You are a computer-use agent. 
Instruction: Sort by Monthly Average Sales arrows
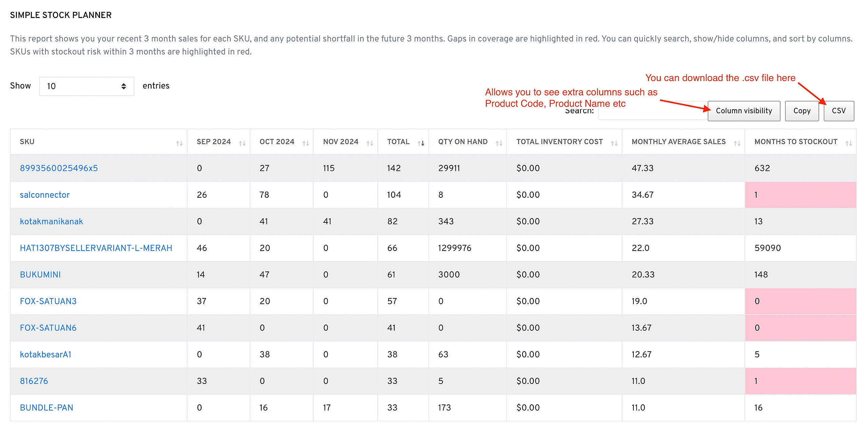tap(737, 143)
